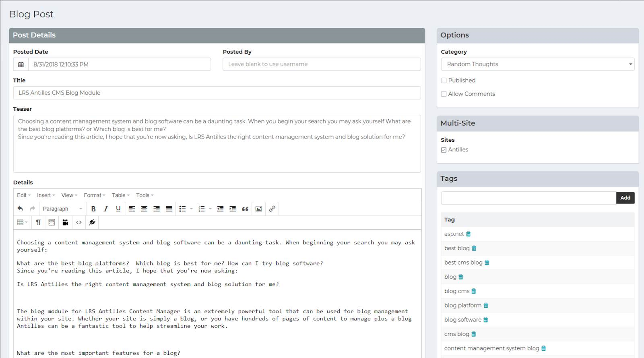Check the Published checkbox
644x358 pixels.
point(444,81)
